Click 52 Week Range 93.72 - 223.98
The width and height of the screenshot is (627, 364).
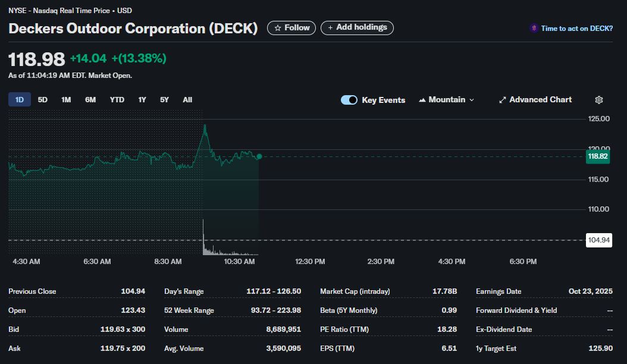[x=276, y=310]
